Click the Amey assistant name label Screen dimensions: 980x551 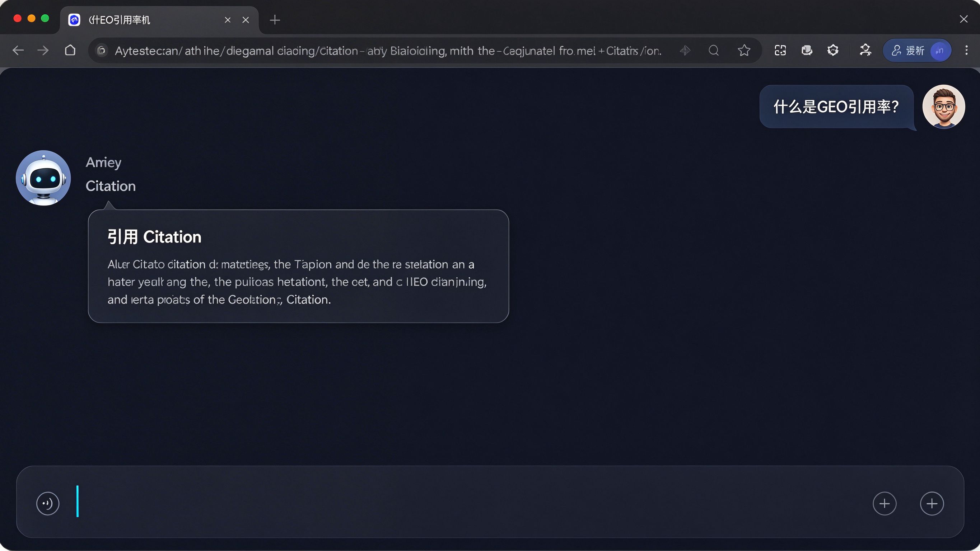(x=103, y=163)
